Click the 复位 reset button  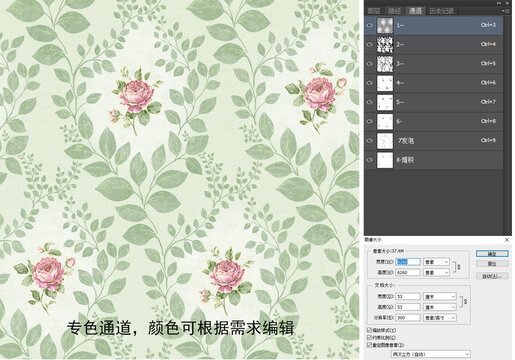pos(492,264)
